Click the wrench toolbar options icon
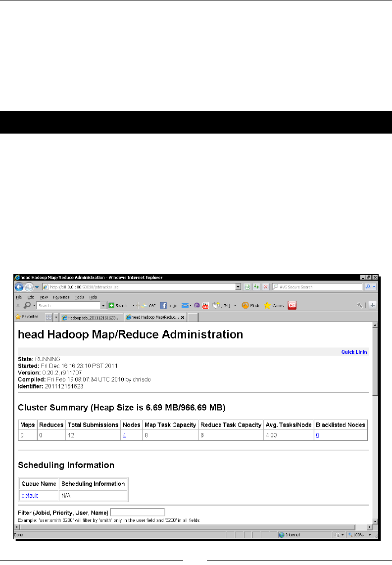The width and height of the screenshot is (392, 565). point(359,305)
